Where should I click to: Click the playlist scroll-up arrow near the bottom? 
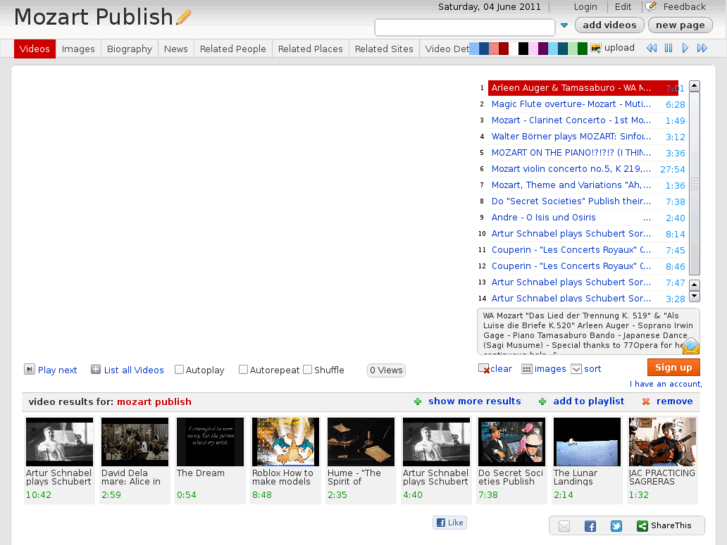[694, 285]
